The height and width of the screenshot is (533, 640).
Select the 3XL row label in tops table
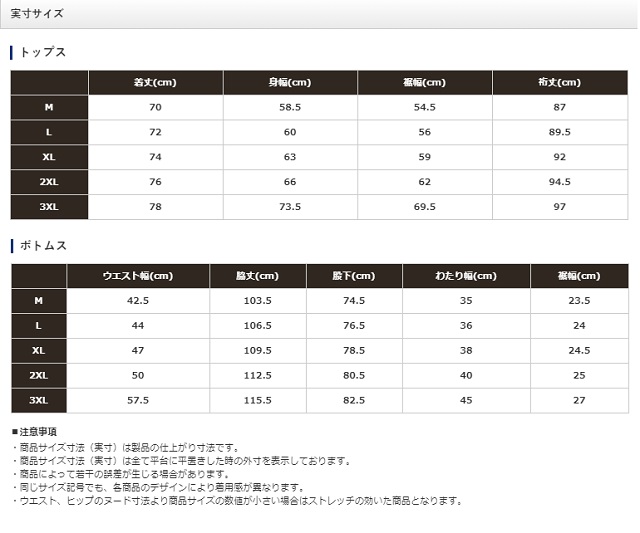tap(49, 207)
